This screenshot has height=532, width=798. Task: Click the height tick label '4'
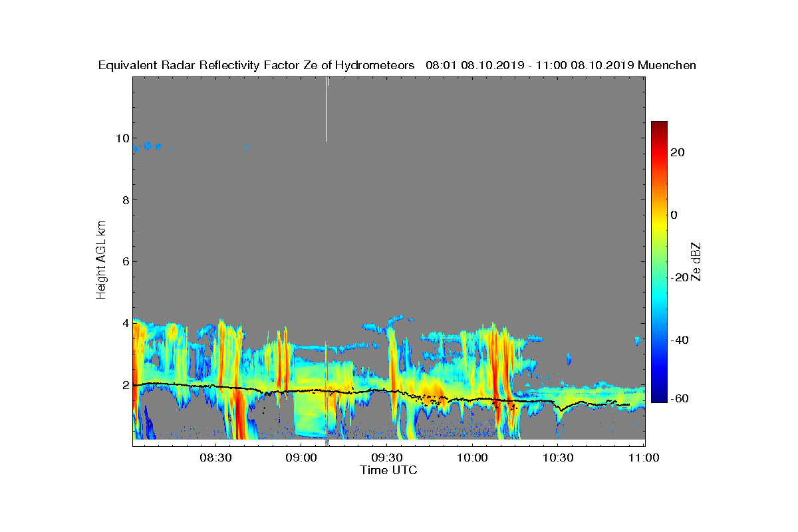coord(124,323)
